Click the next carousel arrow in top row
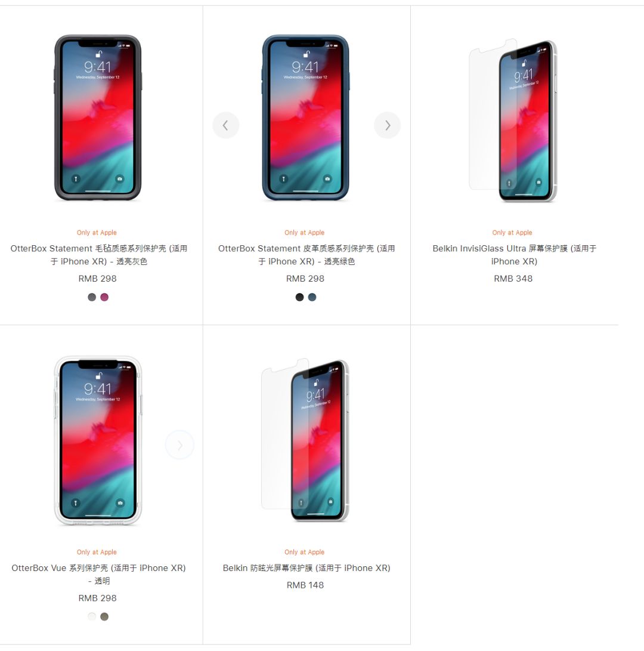644x651 pixels. 388,125
